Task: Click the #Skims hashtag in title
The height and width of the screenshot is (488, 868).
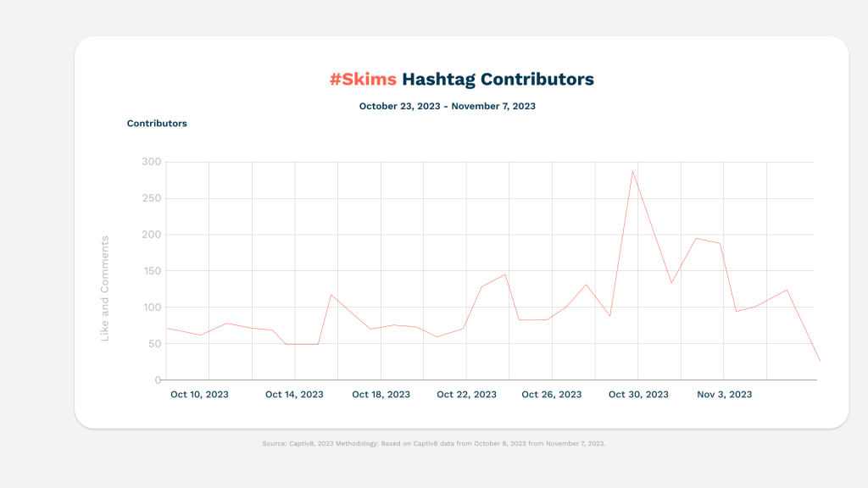Action: (363, 79)
